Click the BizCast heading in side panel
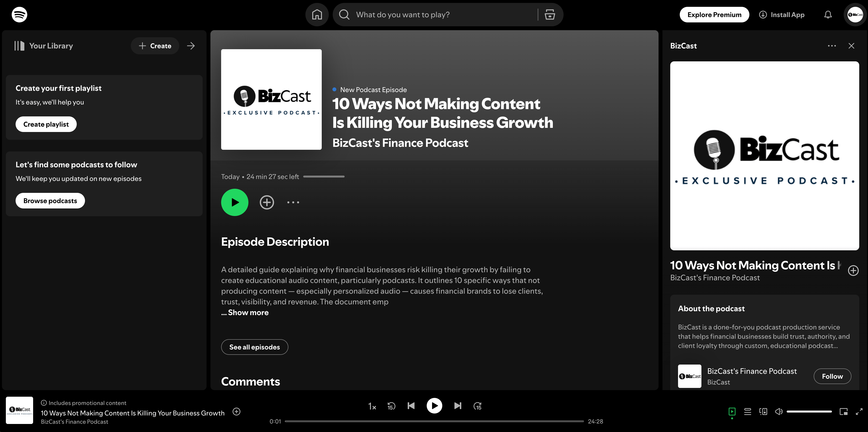Viewport: 868px width, 432px height. coord(683,46)
